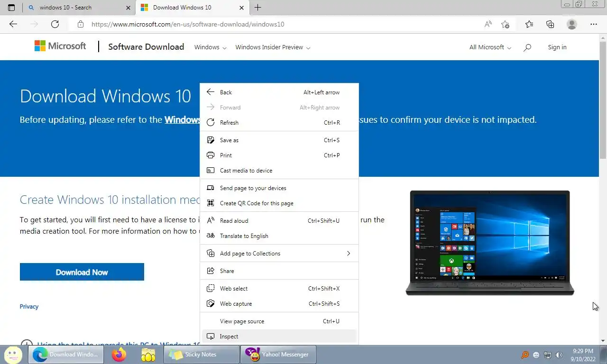Viewport: 607px width, 364px height.
Task: Click the Microsoft logo
Action: coord(60,46)
